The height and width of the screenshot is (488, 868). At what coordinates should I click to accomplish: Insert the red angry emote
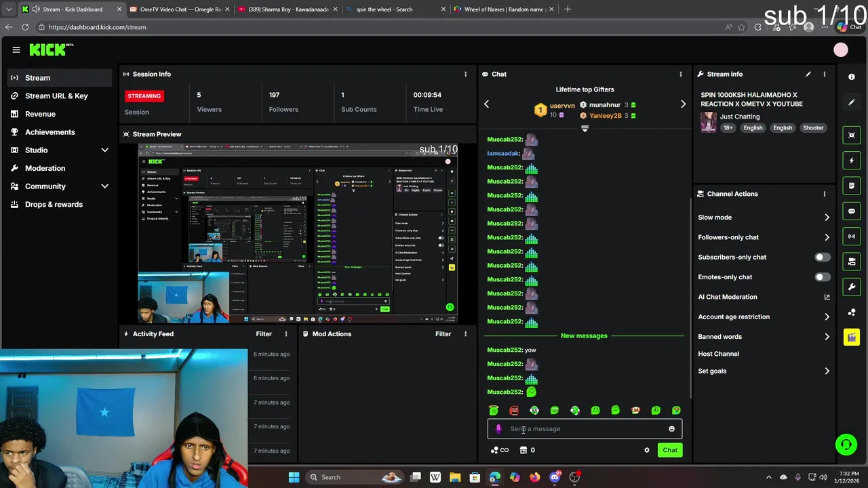coord(514,411)
